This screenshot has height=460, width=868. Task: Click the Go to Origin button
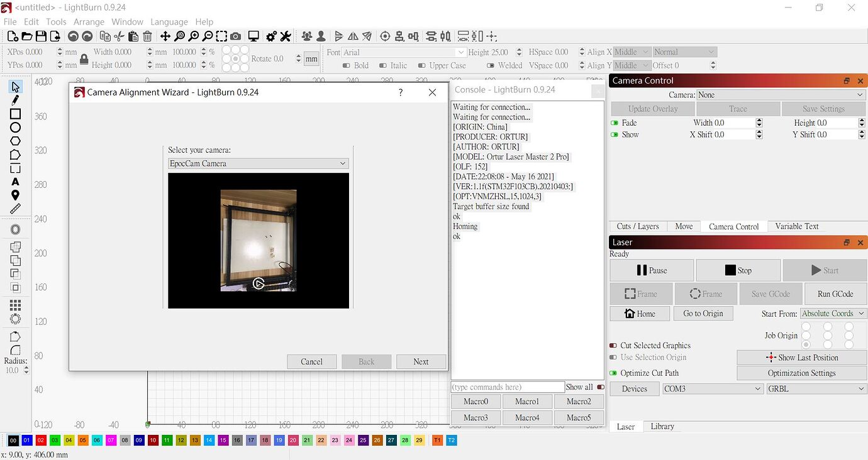(703, 314)
